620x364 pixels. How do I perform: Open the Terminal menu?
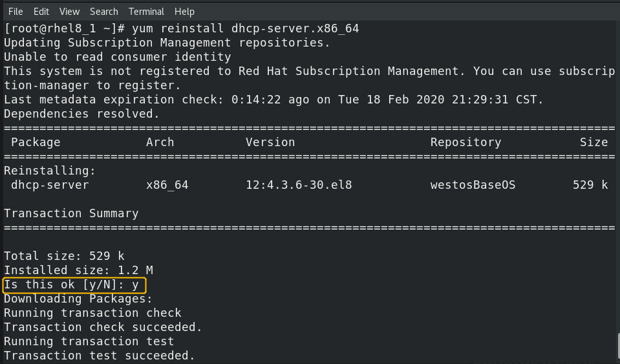click(x=146, y=12)
